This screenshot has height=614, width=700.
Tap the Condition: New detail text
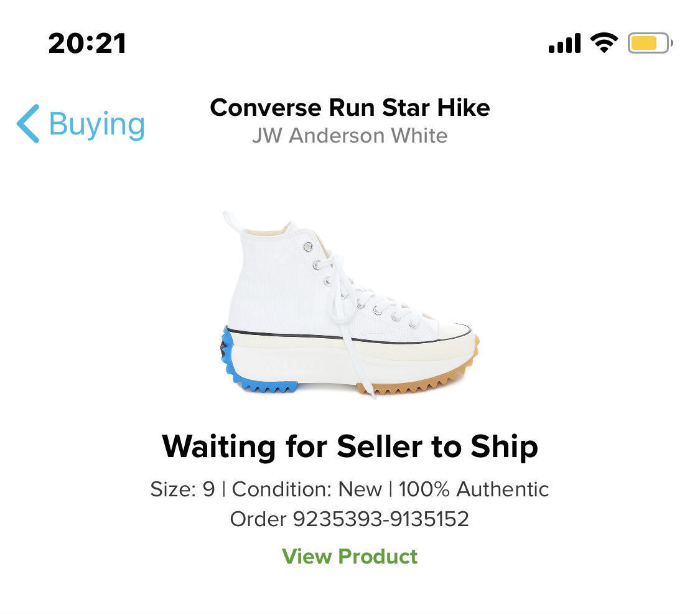pos(307,489)
